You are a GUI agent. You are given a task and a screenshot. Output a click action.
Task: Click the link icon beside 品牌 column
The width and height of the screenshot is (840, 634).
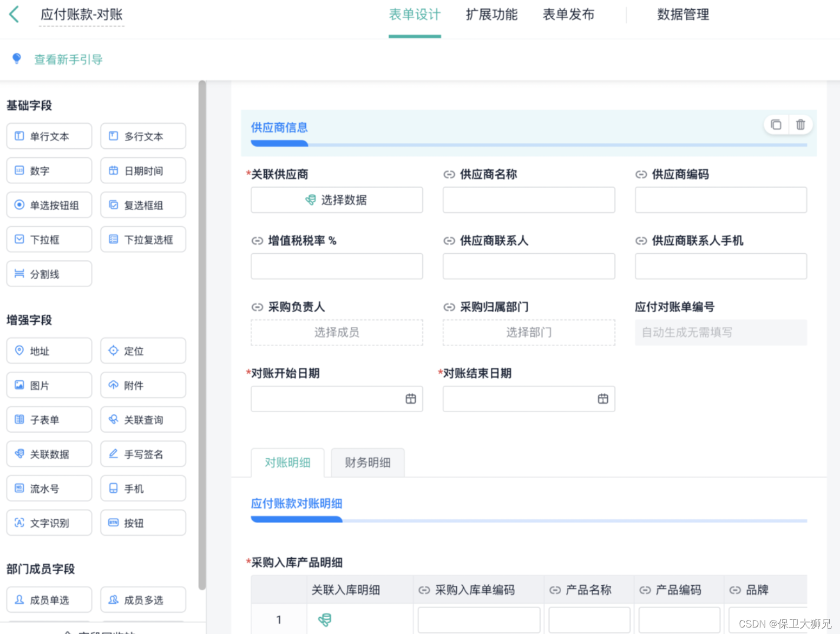coord(735,590)
